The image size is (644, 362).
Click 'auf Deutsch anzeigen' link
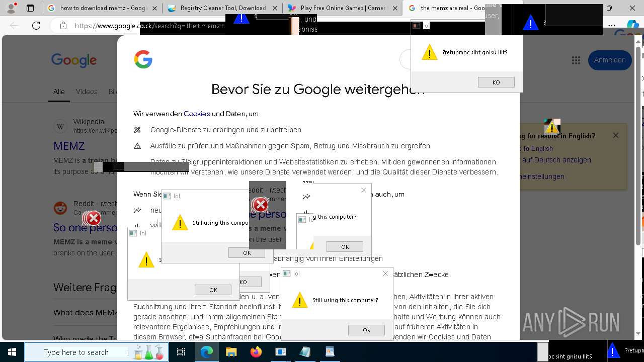[556, 160]
